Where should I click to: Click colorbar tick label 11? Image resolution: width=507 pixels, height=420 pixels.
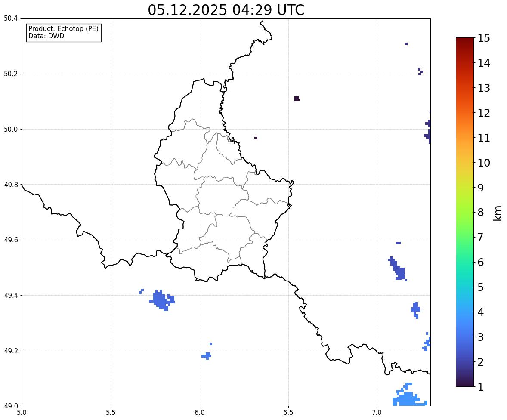pos(484,138)
